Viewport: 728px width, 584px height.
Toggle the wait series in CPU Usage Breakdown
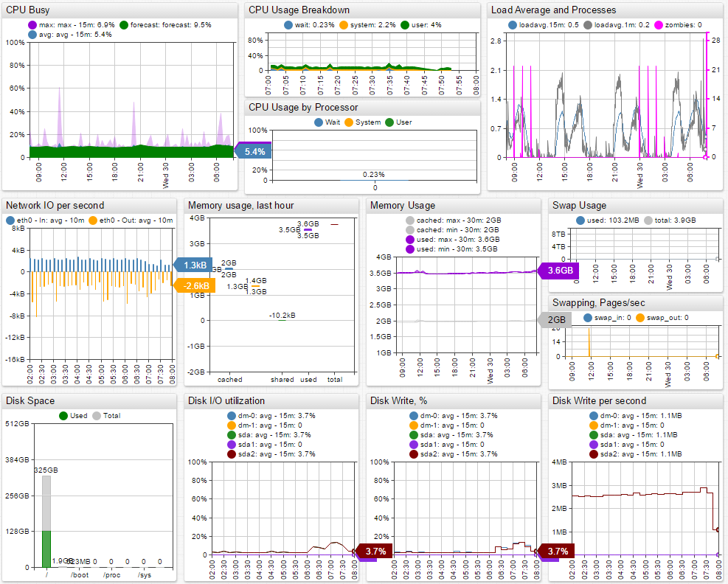[x=288, y=25]
